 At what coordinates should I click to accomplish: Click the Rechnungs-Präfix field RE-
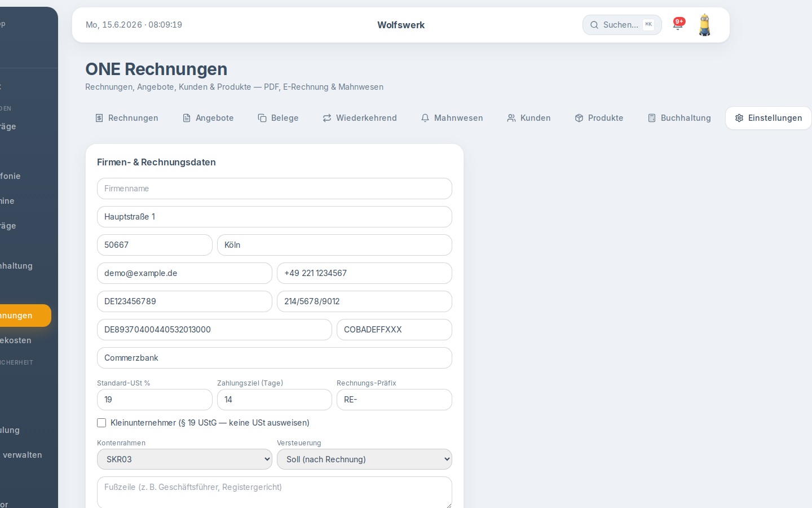tap(394, 400)
